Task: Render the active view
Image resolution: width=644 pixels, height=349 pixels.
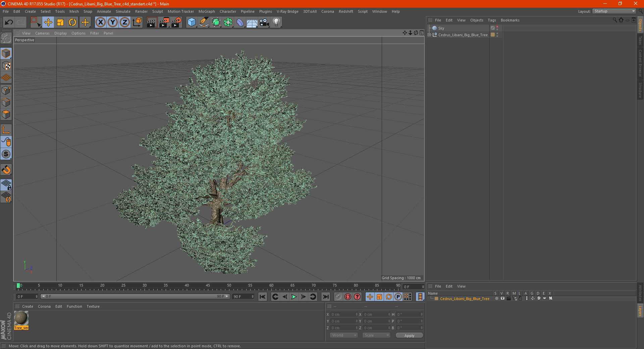Action: click(x=152, y=22)
